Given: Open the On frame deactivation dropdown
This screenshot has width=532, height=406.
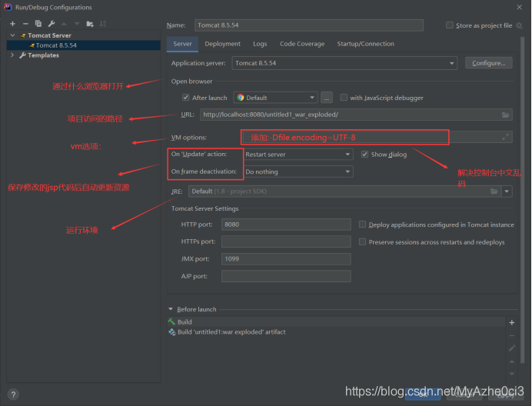Looking at the screenshot, I should (298, 172).
